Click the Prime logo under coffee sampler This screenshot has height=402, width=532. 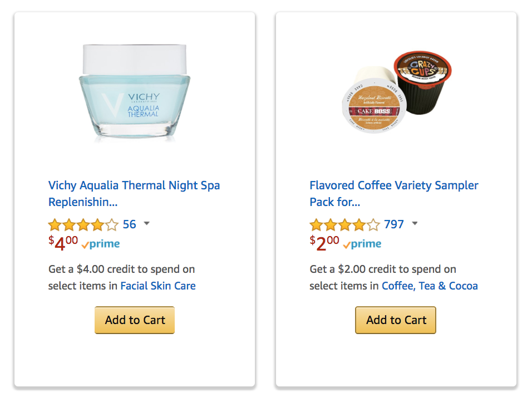click(x=362, y=244)
